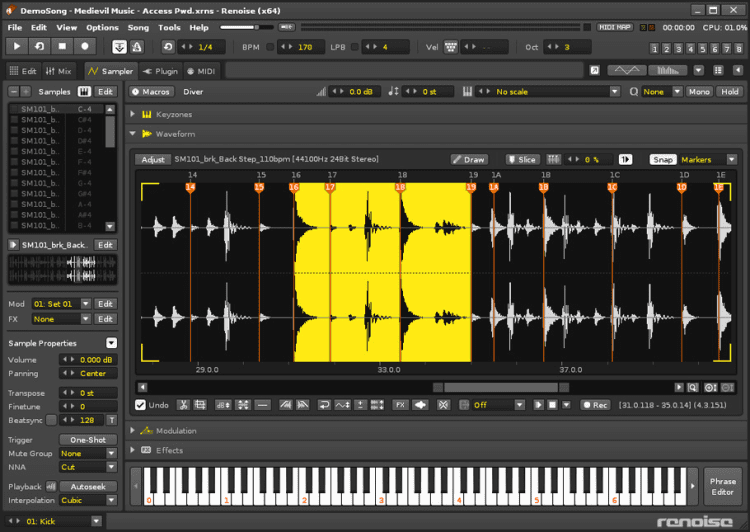Viewport: 750px width, 532px height.
Task: Toggle the Mono button
Action: pos(699,91)
